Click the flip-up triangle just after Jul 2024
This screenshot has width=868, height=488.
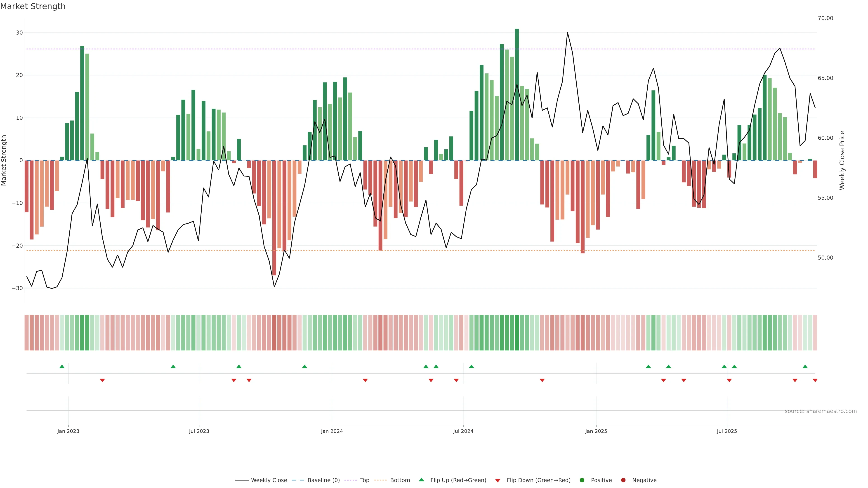click(471, 366)
